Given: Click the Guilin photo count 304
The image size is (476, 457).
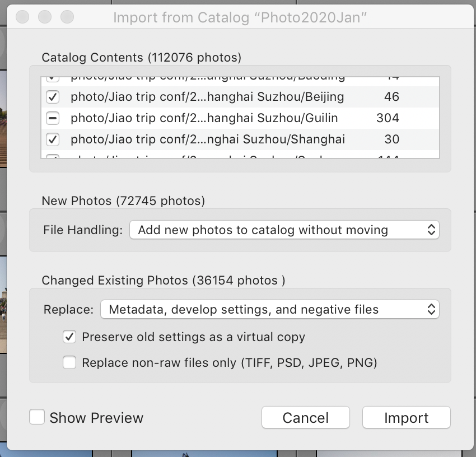Looking at the screenshot, I should tap(388, 118).
